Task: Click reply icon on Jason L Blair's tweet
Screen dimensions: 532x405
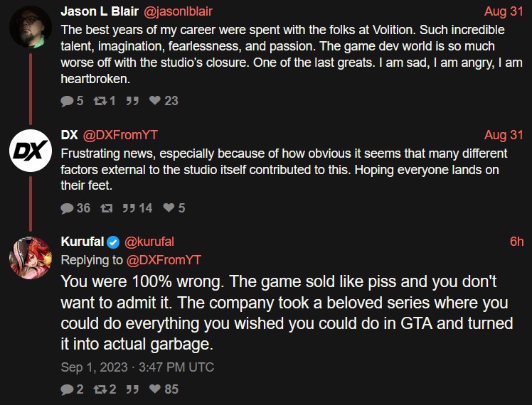Action: [68, 101]
